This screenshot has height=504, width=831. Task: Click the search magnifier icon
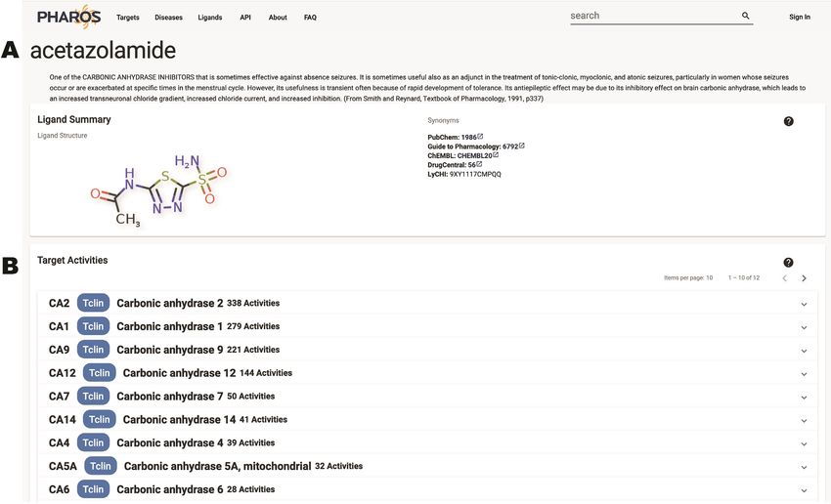click(746, 16)
